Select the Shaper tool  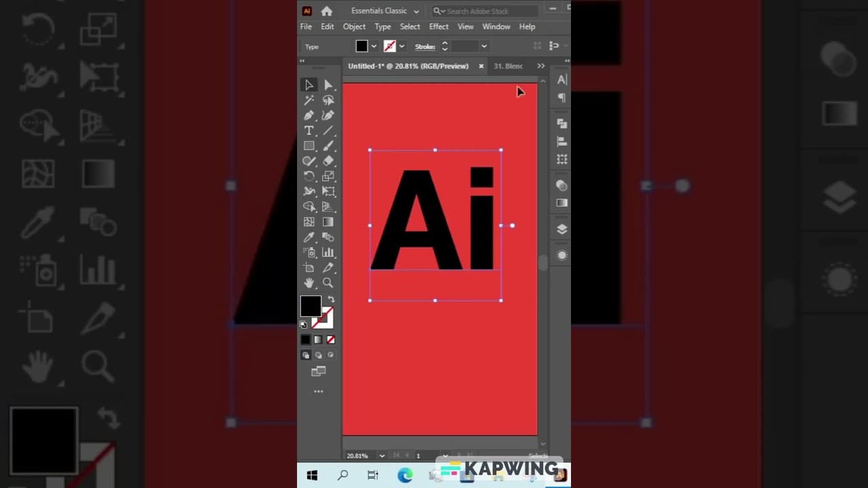[309, 161]
